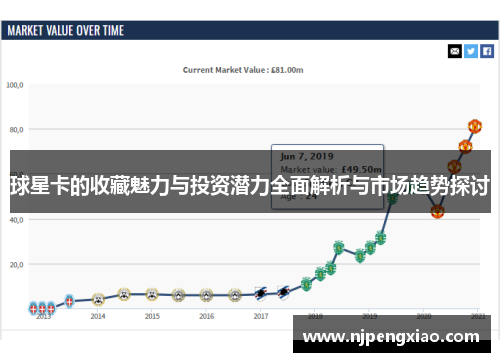The height and width of the screenshot is (362, 500).
Task: Click the Udinese crest marker above the 2016 label
Action: click(x=206, y=295)
